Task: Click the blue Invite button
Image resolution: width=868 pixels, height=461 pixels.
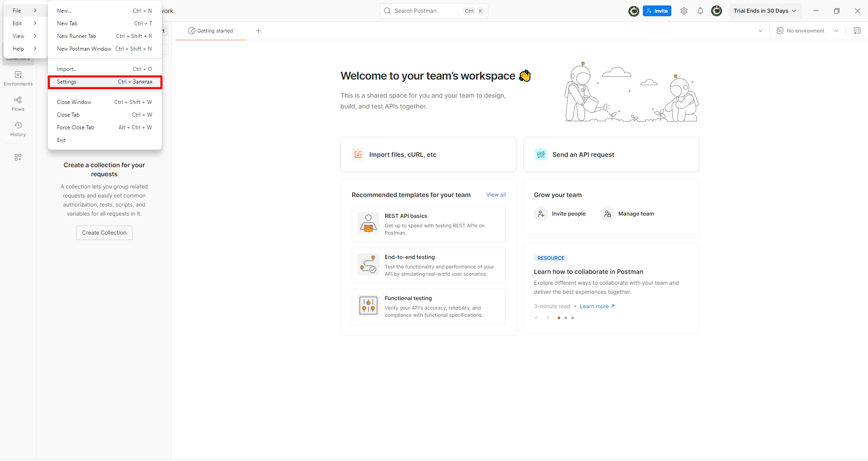Action: pos(657,11)
